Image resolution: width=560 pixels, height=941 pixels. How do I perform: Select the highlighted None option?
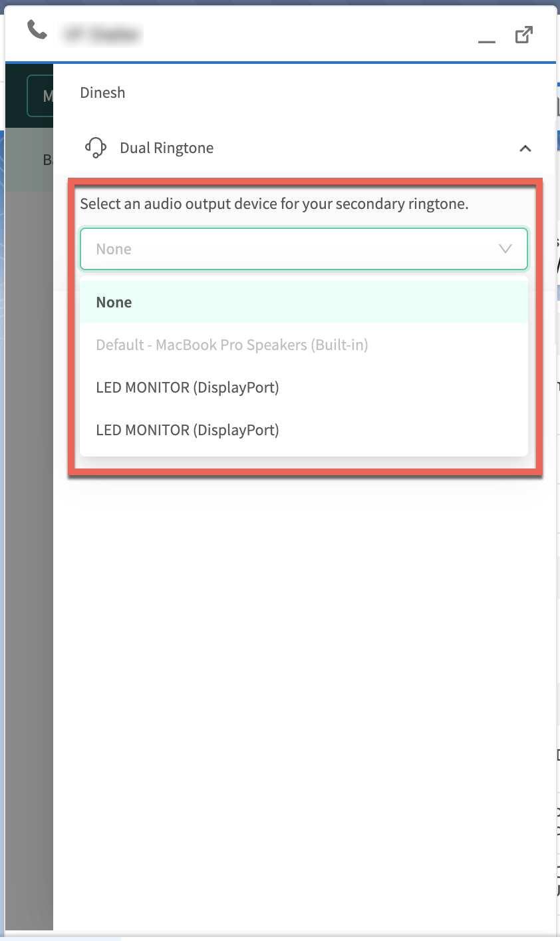point(304,302)
